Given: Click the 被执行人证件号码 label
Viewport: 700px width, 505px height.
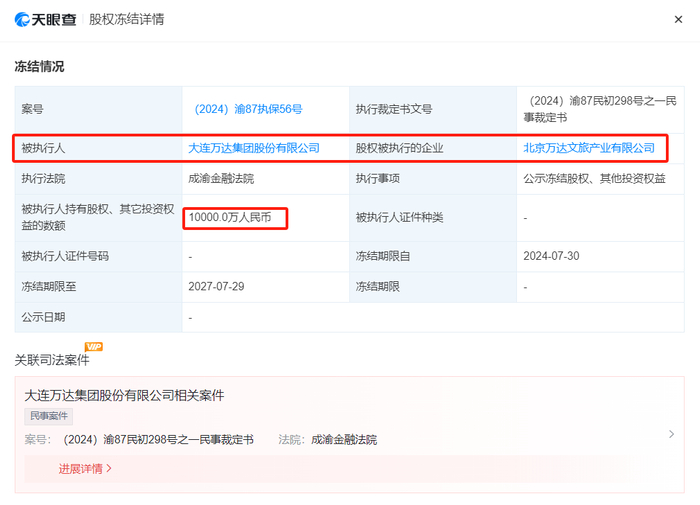Looking at the screenshot, I should click(x=65, y=256).
